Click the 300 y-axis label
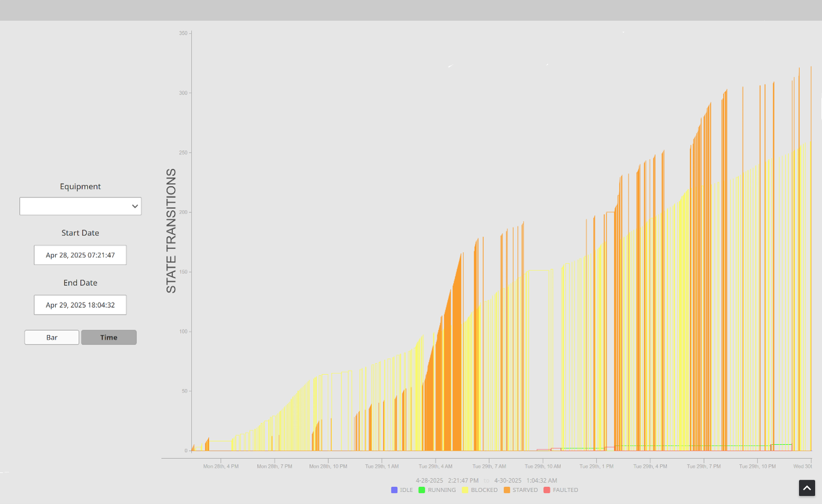Screen dimensions: 822x504 click(x=183, y=93)
